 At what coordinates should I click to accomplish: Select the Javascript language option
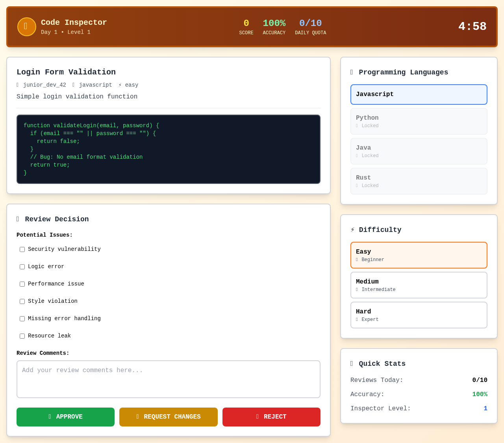tap(419, 95)
